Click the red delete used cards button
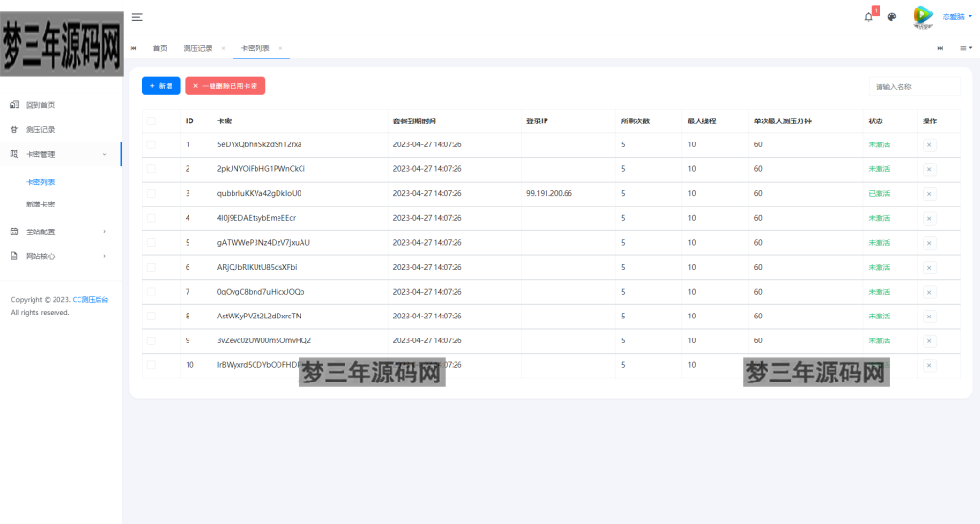 click(x=225, y=86)
